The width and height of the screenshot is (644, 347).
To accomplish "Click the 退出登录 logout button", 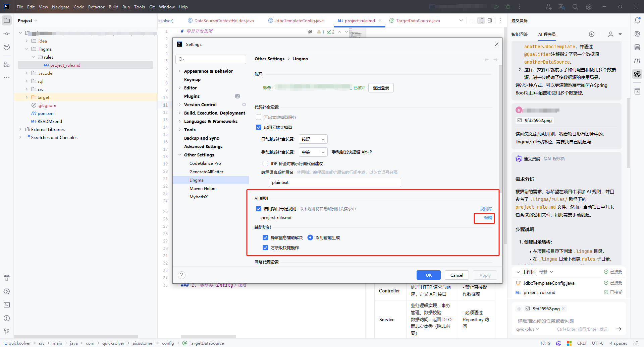I will pyautogui.click(x=381, y=88).
